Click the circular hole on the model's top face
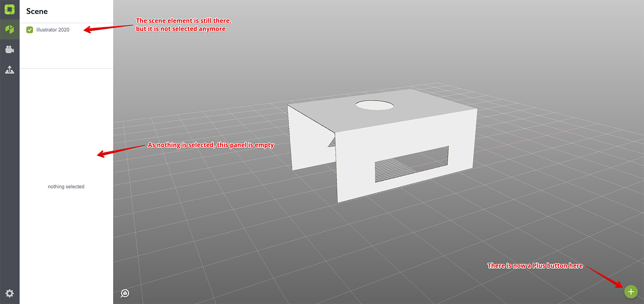The image size is (644, 304). click(375, 105)
